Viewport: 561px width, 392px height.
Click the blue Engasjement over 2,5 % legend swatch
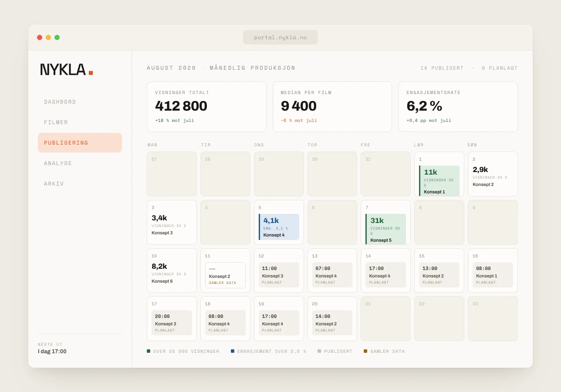(233, 351)
